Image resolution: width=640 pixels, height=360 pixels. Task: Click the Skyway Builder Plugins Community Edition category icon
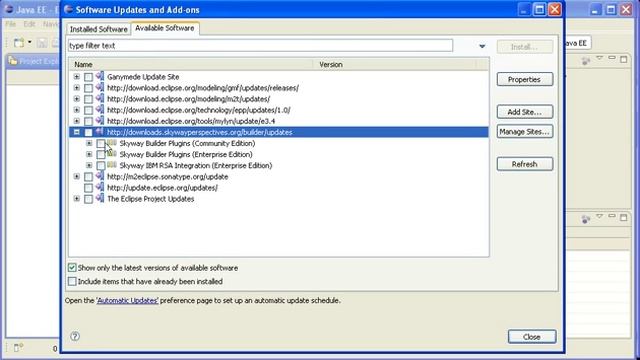tap(112, 143)
